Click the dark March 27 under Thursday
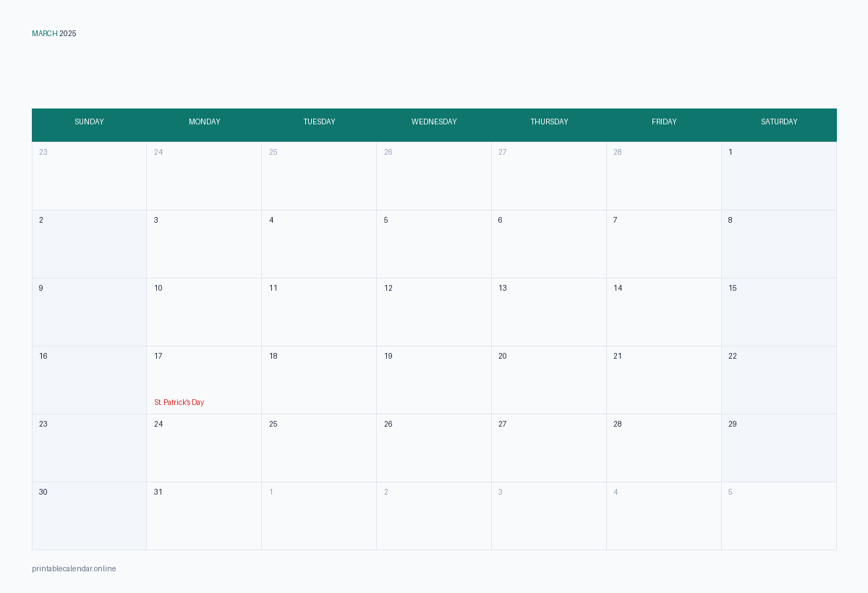The width and height of the screenshot is (868, 593). click(503, 425)
